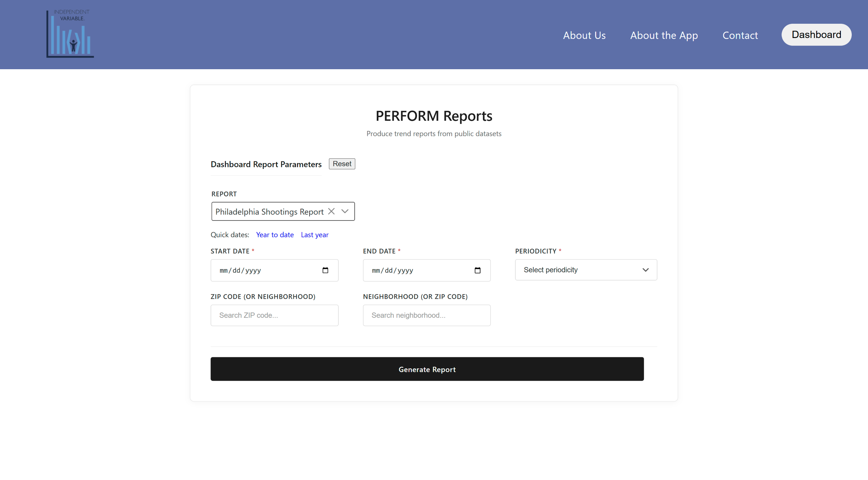The width and height of the screenshot is (868, 480).
Task: Open the End Date calendar picker icon
Action: [x=477, y=270]
